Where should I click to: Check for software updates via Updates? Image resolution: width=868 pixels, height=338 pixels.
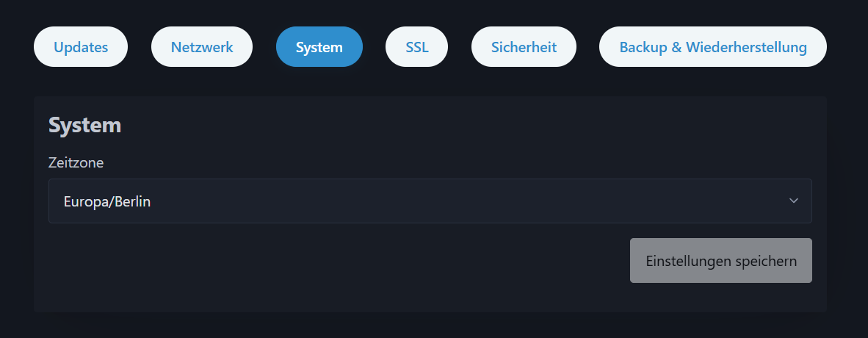pyautogui.click(x=81, y=47)
